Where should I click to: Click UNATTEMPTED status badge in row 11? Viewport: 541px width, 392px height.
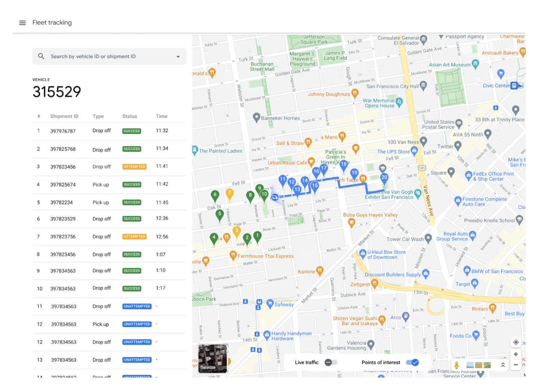tap(137, 307)
